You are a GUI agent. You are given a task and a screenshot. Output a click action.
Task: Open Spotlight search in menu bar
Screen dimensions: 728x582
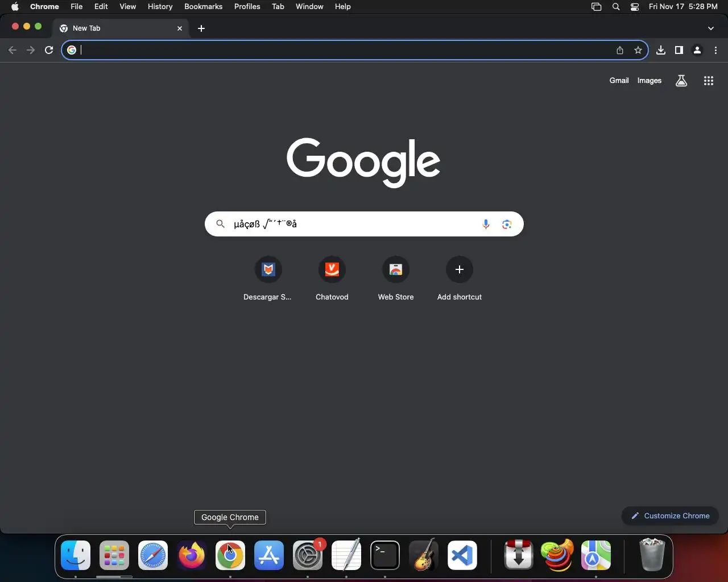point(616,7)
